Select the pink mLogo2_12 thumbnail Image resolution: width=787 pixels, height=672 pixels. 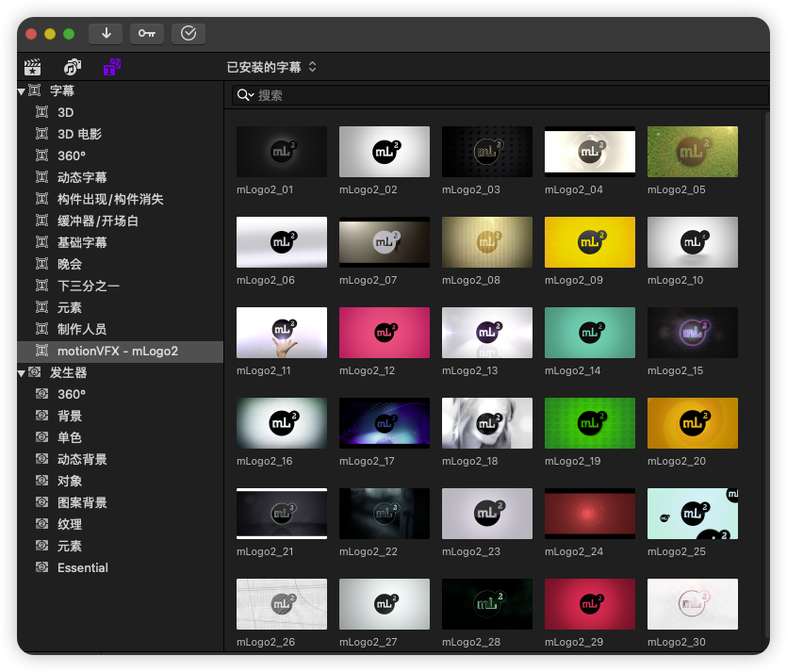(385, 333)
